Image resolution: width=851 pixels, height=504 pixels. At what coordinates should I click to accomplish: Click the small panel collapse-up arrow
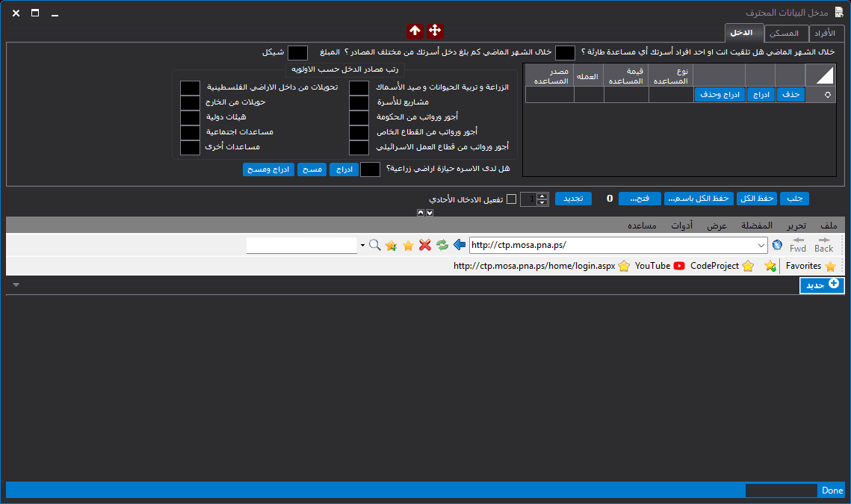[421, 213]
